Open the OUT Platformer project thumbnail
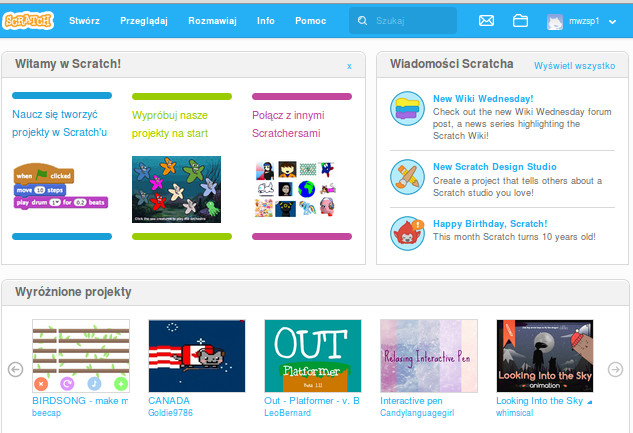Image resolution: width=633 pixels, height=433 pixels. 313,356
